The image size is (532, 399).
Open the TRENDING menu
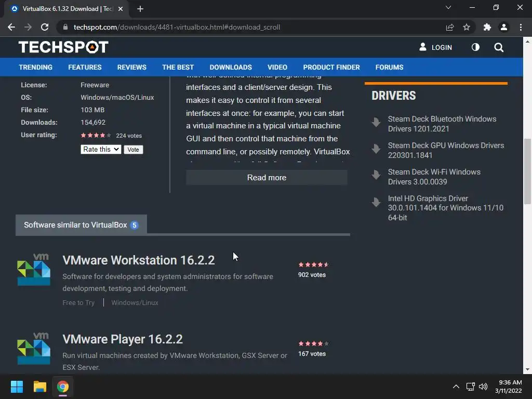click(36, 67)
